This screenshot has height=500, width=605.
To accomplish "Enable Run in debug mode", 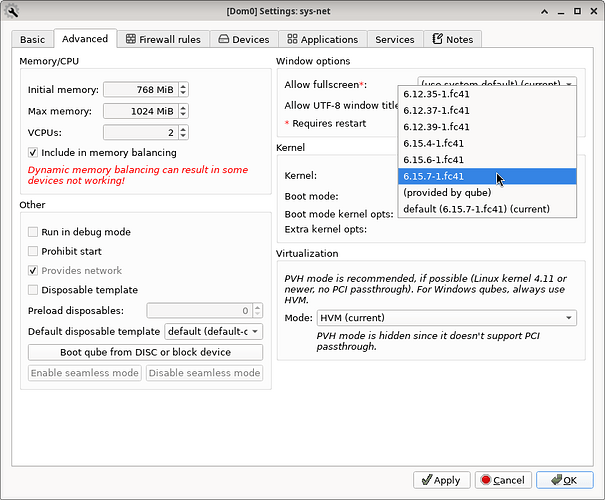I will [x=33, y=232].
